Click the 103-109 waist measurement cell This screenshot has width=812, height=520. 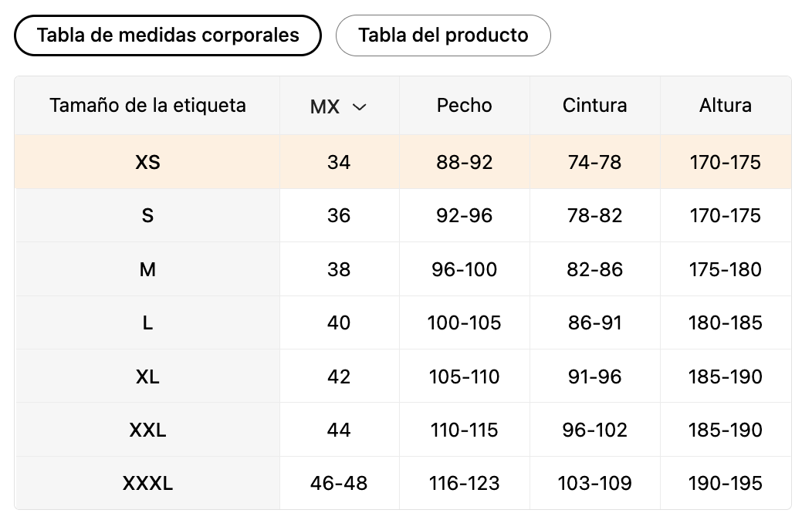(x=595, y=483)
